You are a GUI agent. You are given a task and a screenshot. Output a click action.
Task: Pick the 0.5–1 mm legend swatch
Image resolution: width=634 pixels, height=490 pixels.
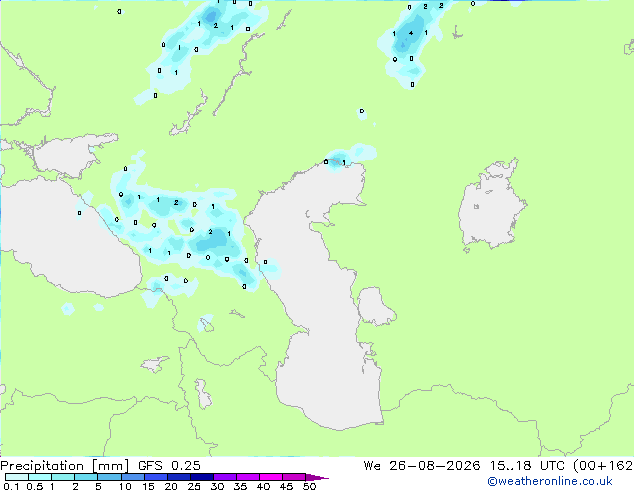pos(40,477)
